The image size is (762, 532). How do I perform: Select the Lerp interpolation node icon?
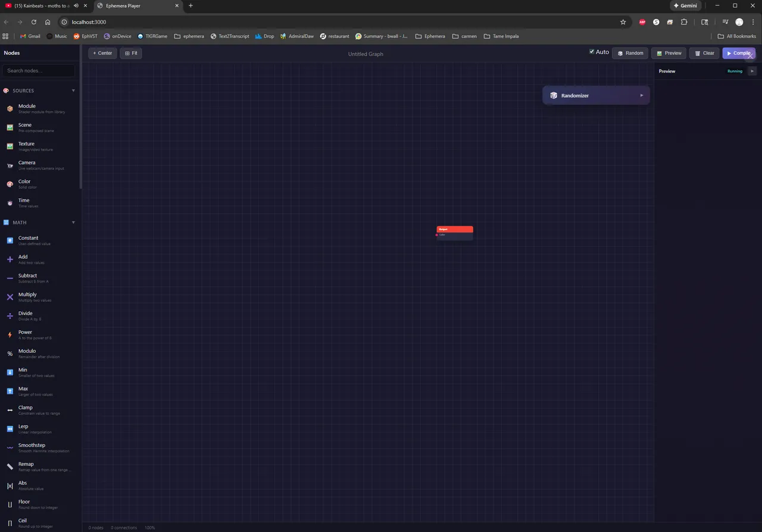click(x=10, y=428)
